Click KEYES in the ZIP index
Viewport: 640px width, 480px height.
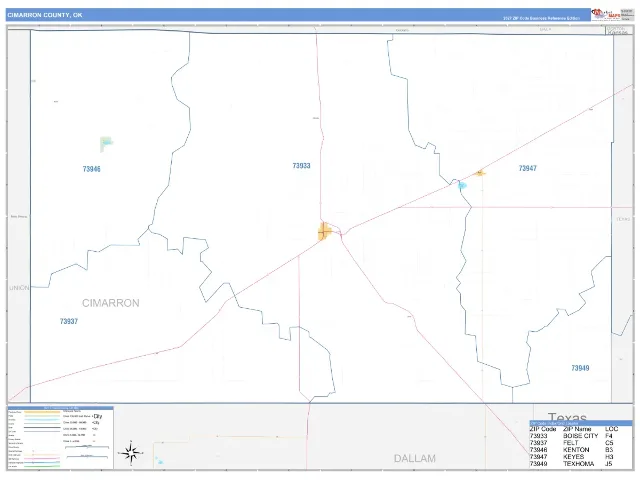tap(573, 457)
